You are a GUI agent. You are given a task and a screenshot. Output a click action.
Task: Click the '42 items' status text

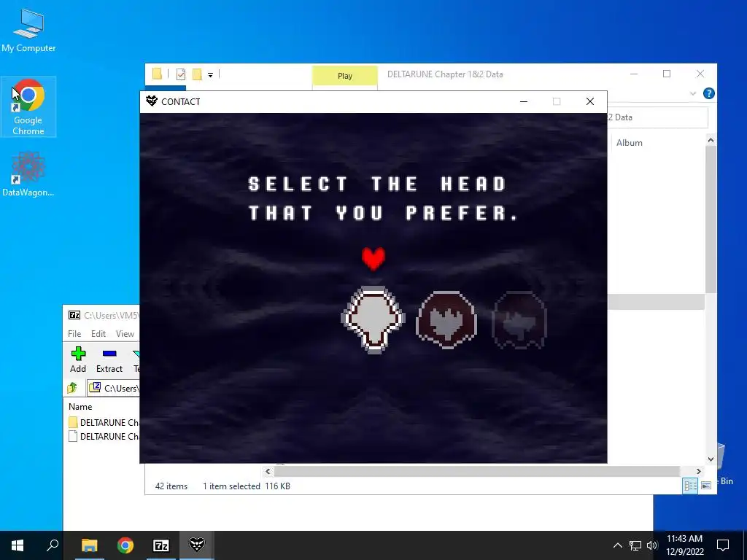171,486
